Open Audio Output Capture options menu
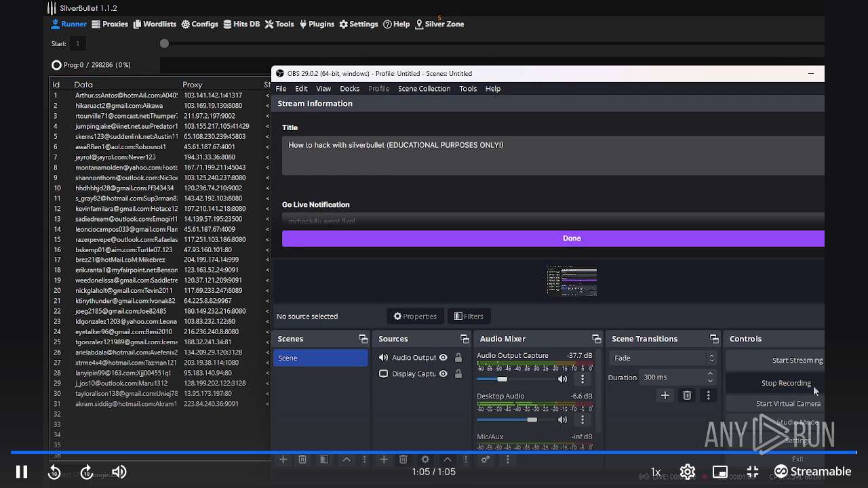 (x=582, y=379)
